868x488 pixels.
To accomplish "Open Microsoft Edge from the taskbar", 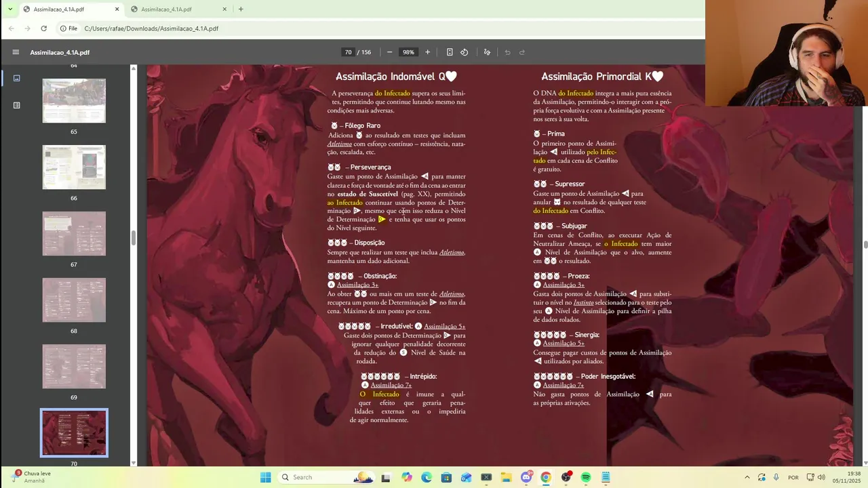I will pyautogui.click(x=427, y=477).
